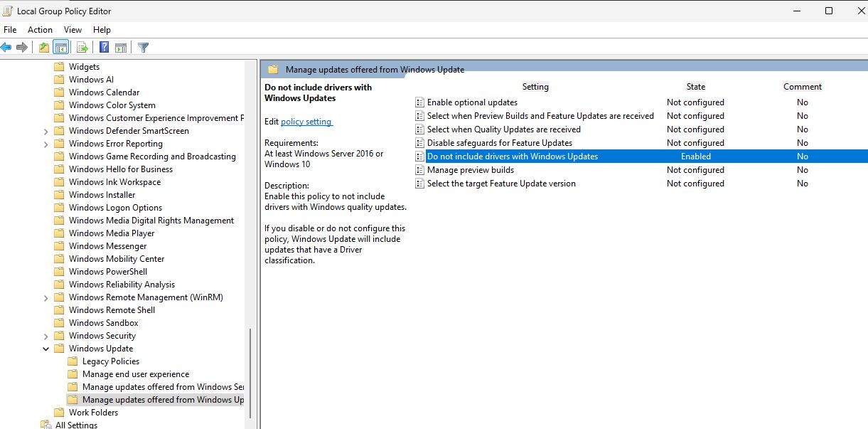Sort by the Comment column header
The image size is (868, 429).
(803, 87)
